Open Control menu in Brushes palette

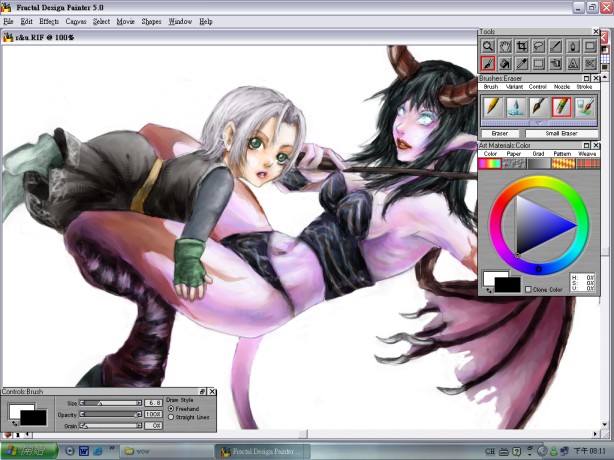(x=538, y=87)
